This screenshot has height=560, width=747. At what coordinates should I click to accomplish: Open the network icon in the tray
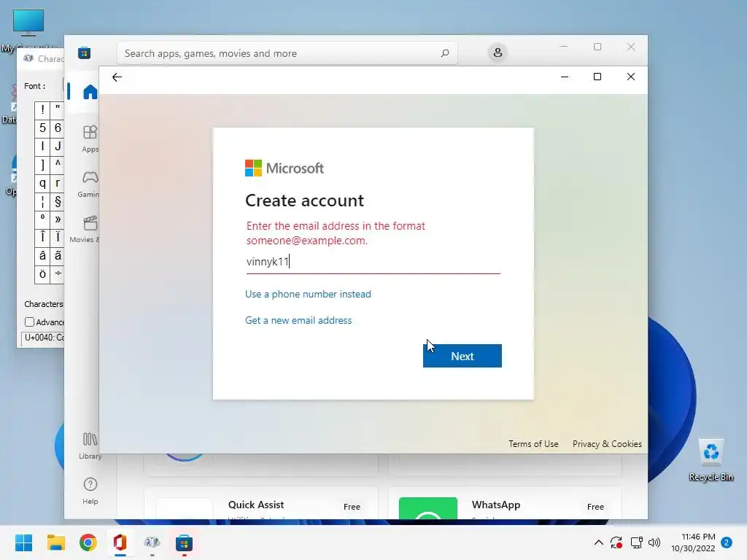coord(636,542)
